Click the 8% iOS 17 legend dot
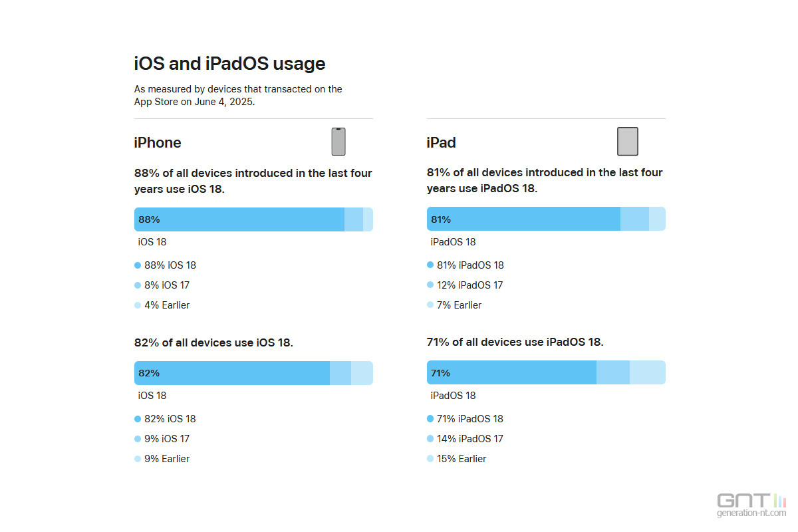 tap(138, 285)
